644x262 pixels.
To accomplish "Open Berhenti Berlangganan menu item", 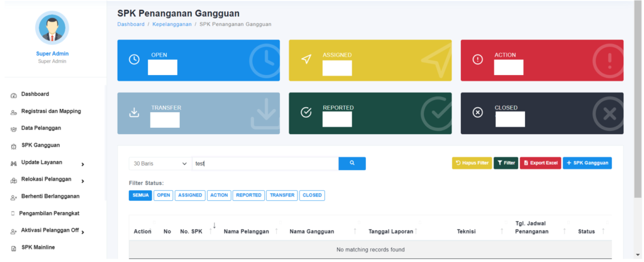I will pyautogui.click(x=50, y=196).
